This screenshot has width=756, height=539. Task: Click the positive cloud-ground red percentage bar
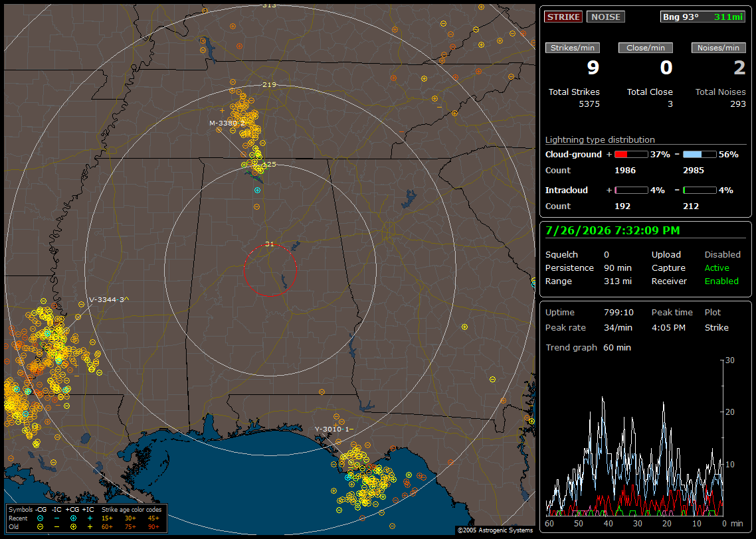tap(631, 155)
